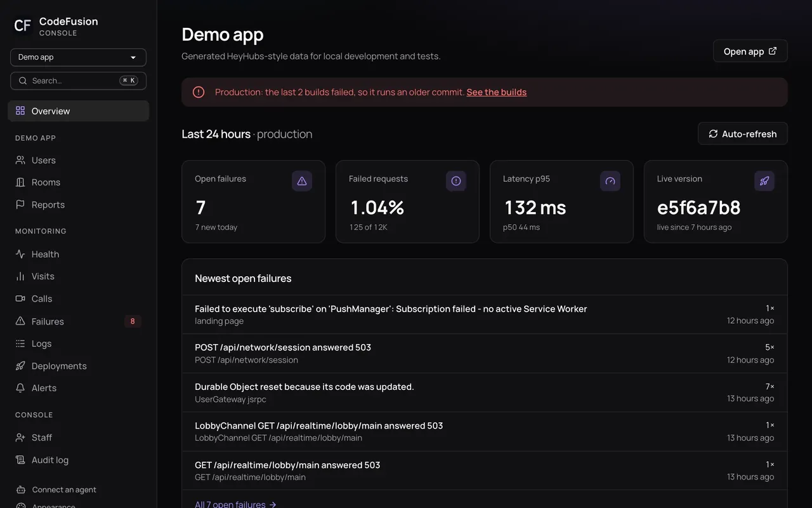Image resolution: width=812 pixels, height=508 pixels.
Task: Toggle the Auto-refresh button
Action: click(742, 134)
